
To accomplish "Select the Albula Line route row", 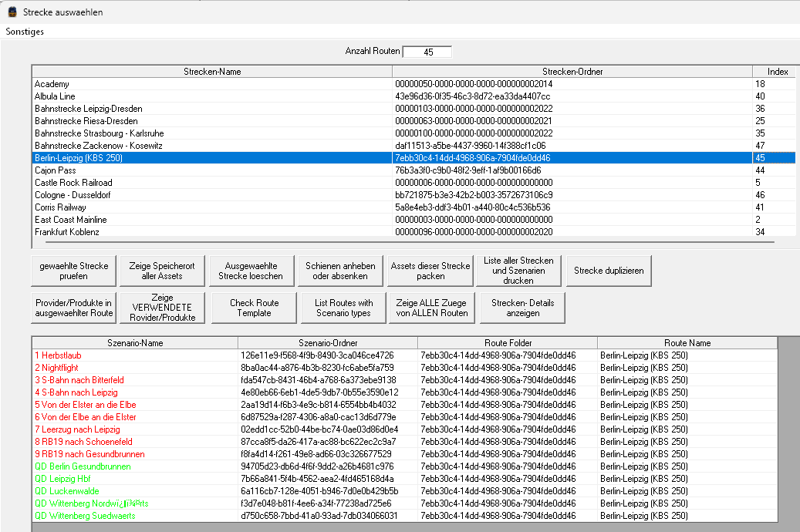I will click(55, 96).
